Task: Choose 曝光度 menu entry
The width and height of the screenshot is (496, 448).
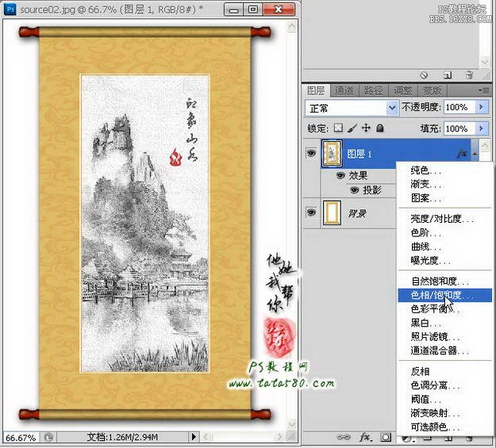Action: tap(444, 261)
